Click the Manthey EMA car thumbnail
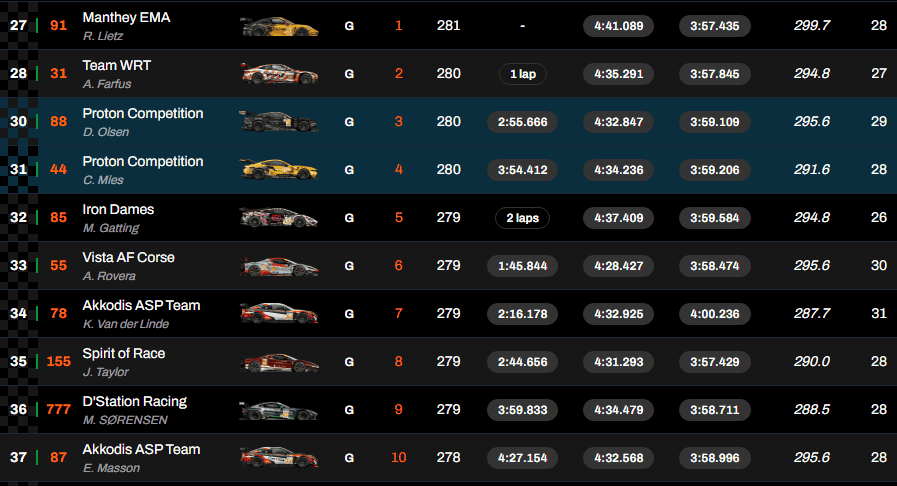 tap(279, 26)
